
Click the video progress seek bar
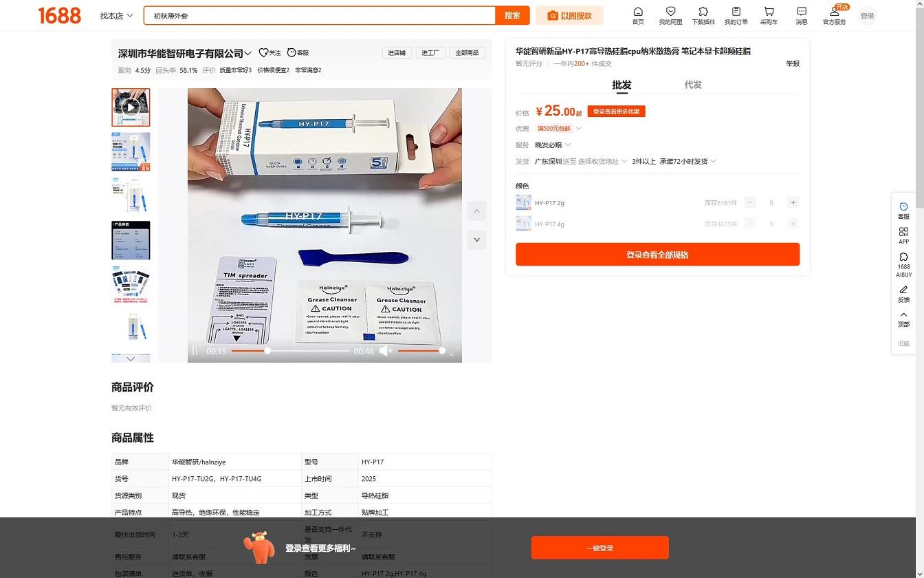290,351
